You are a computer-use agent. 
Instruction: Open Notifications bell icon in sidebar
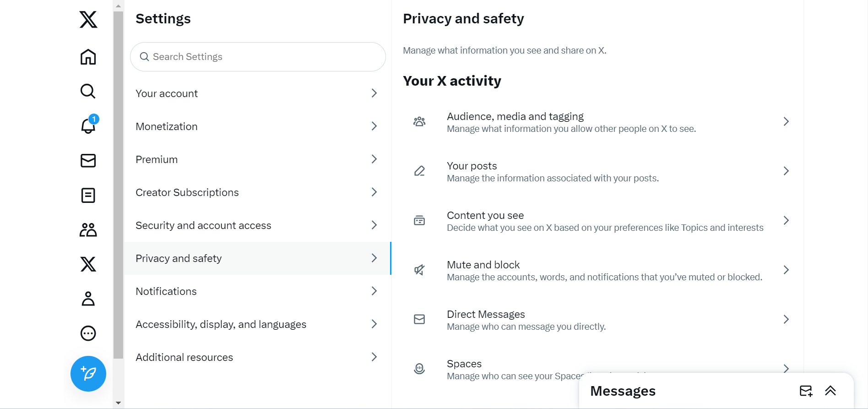coord(88,125)
